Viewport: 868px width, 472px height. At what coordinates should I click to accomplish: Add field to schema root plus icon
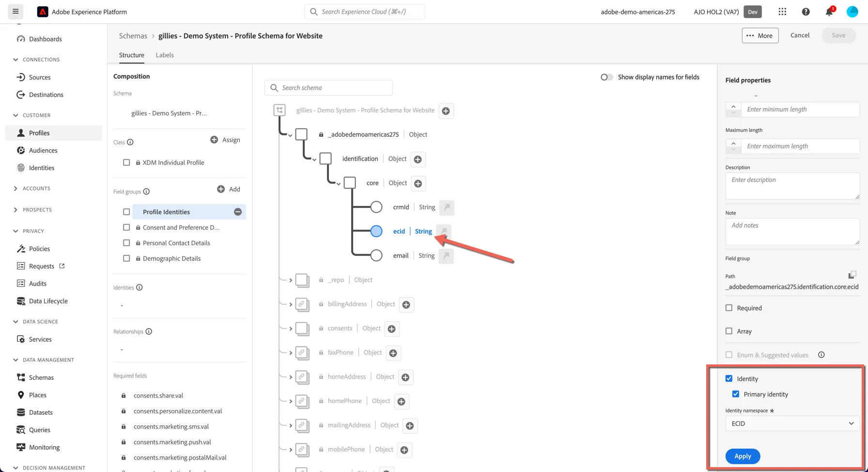446,111
